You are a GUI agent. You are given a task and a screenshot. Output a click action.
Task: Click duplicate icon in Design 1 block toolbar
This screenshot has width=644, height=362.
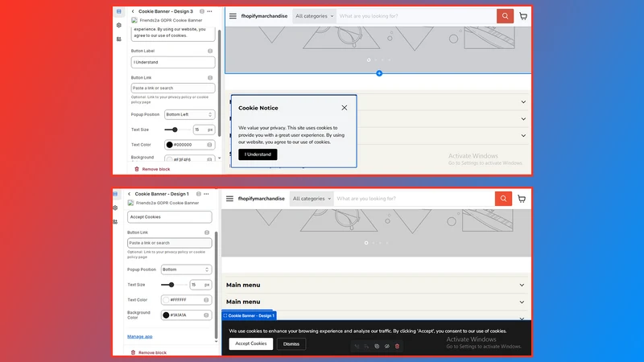coord(377,347)
